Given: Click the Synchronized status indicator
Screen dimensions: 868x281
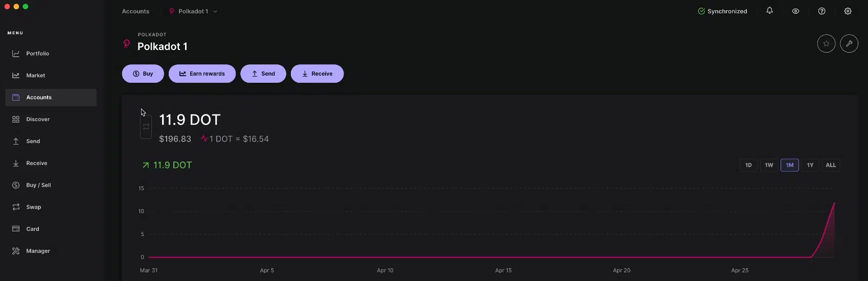Looking at the screenshot, I should 722,11.
